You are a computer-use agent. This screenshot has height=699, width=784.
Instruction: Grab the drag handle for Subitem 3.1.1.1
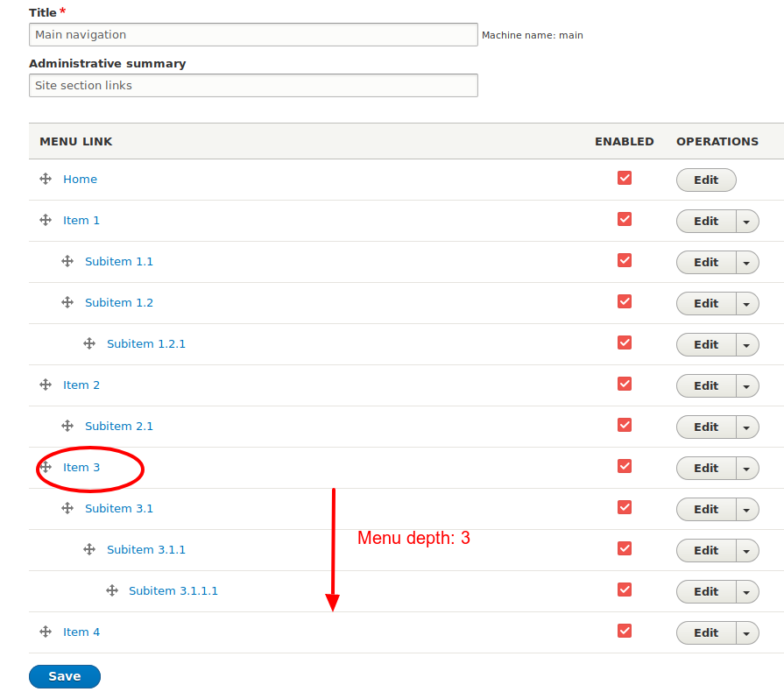[112, 590]
